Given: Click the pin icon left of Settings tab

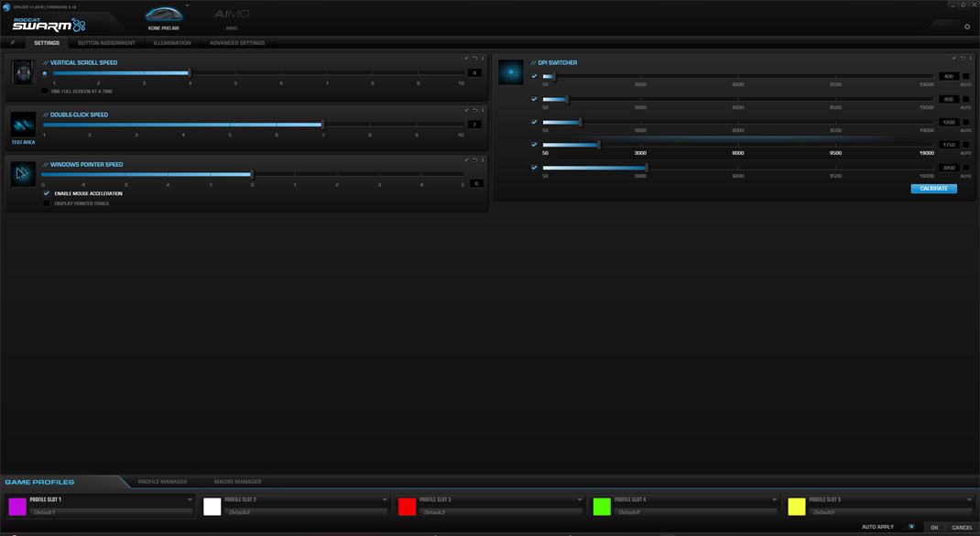Looking at the screenshot, I should click(13, 42).
